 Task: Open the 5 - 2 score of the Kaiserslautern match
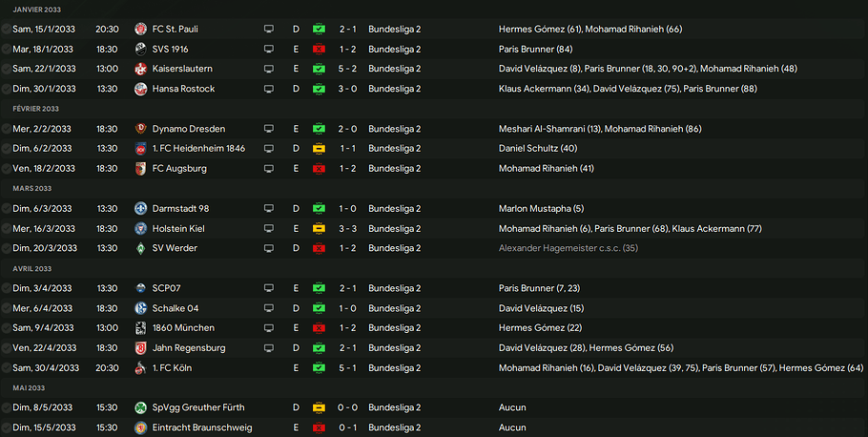coord(348,69)
